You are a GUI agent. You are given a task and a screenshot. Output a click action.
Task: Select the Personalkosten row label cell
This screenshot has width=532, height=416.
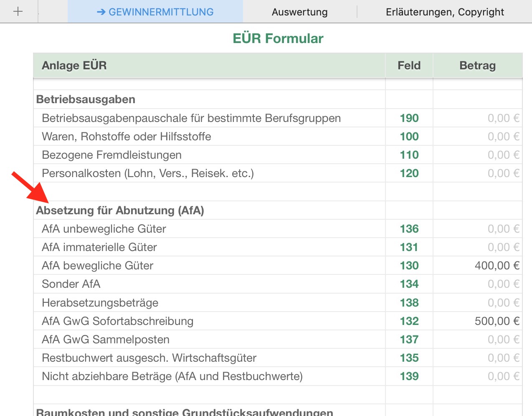pyautogui.click(x=148, y=173)
